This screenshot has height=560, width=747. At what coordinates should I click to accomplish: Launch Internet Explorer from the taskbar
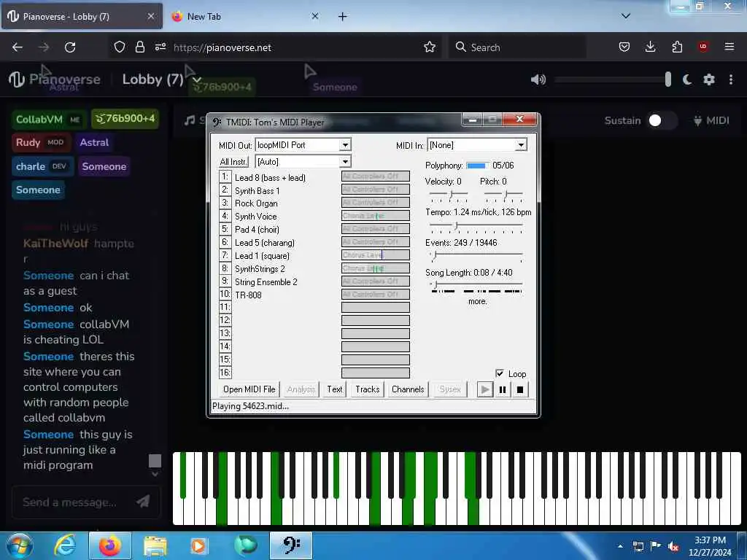(65, 545)
